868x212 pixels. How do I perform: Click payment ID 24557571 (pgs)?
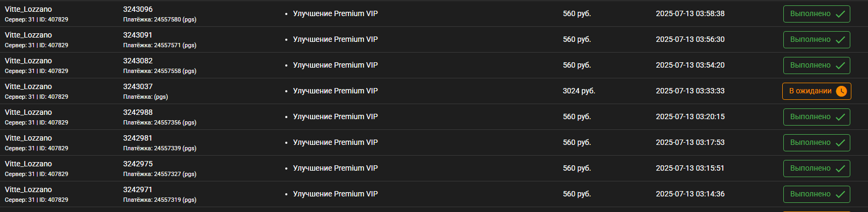160,45
